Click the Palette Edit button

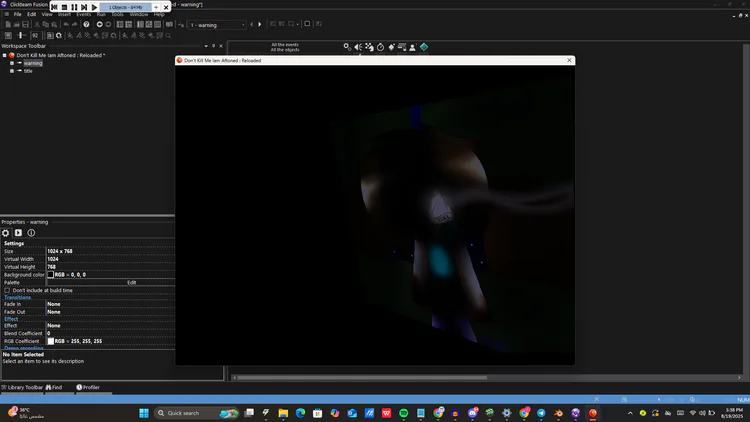[x=132, y=283]
